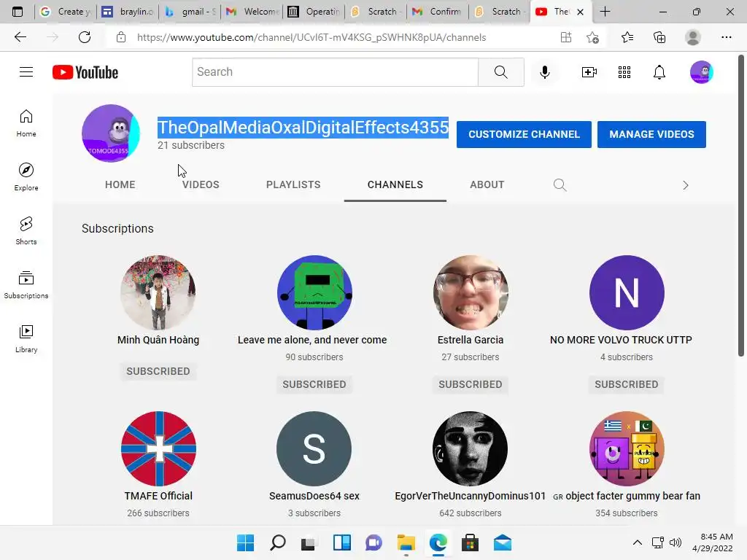Screen dimensions: 747x560
Task: Open Shorts in the sidebar
Action: coord(26,230)
